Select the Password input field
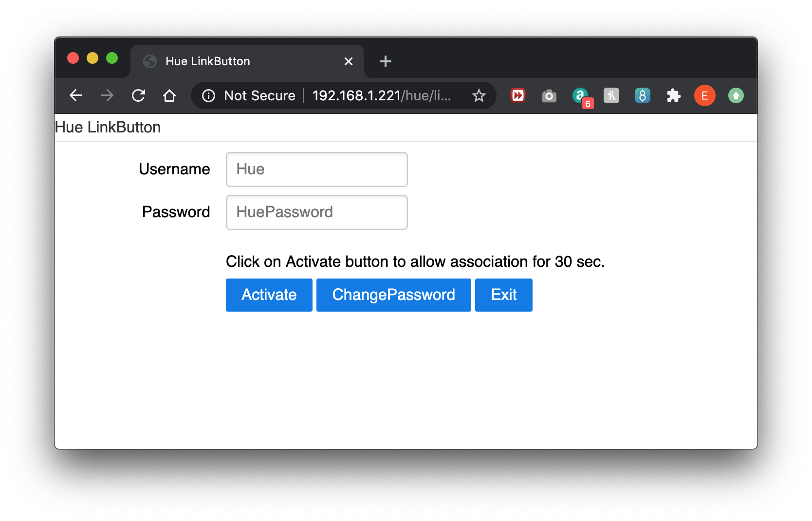The width and height of the screenshot is (812, 521). (x=316, y=212)
